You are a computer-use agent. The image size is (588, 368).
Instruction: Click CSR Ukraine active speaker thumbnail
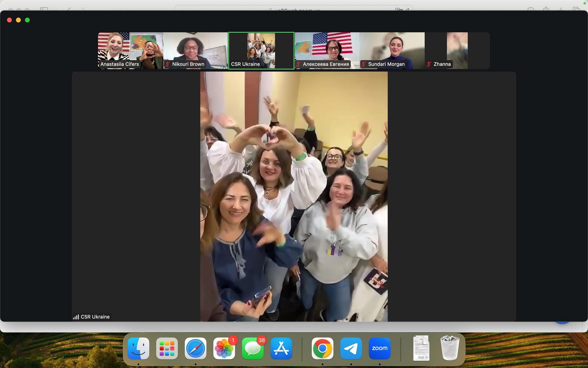pos(261,50)
